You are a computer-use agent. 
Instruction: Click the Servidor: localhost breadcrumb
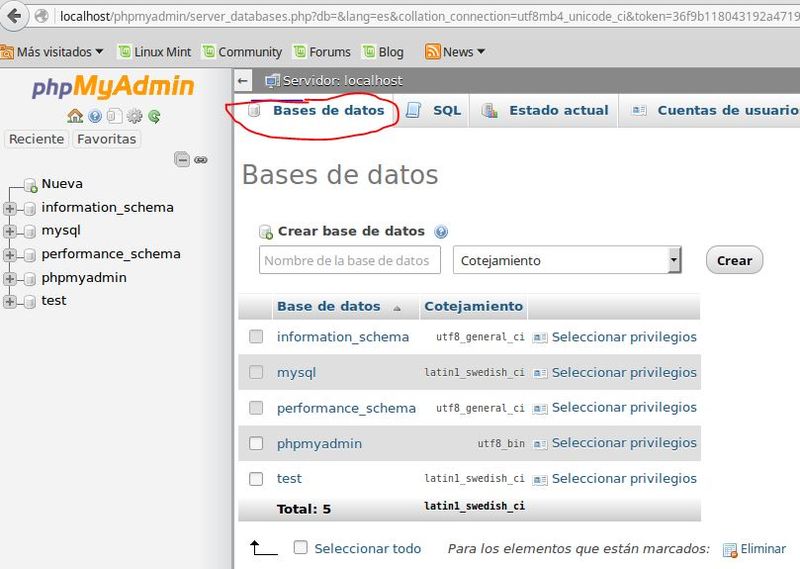coord(342,81)
